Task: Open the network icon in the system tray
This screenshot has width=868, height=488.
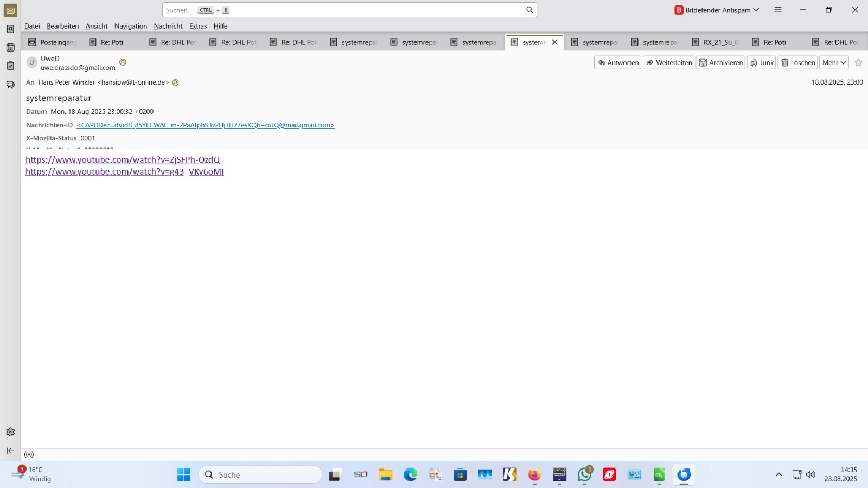Action: pos(796,474)
